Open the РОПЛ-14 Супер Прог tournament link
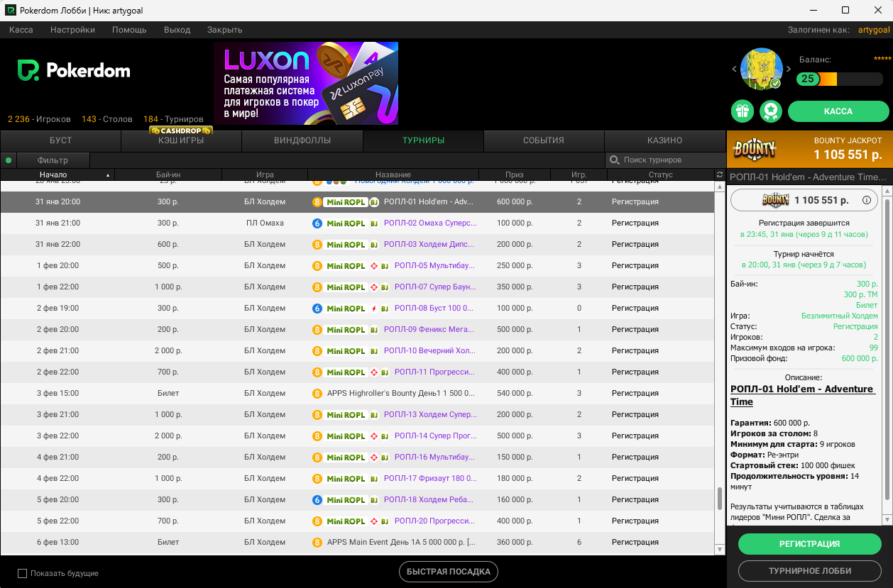 (435, 436)
